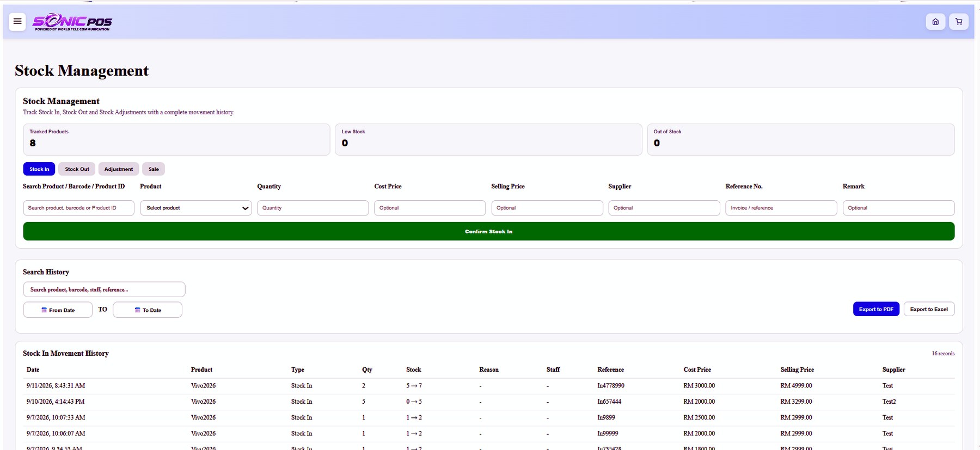Click the Sonic POS logo
This screenshot has height=450, width=980.
(72, 22)
